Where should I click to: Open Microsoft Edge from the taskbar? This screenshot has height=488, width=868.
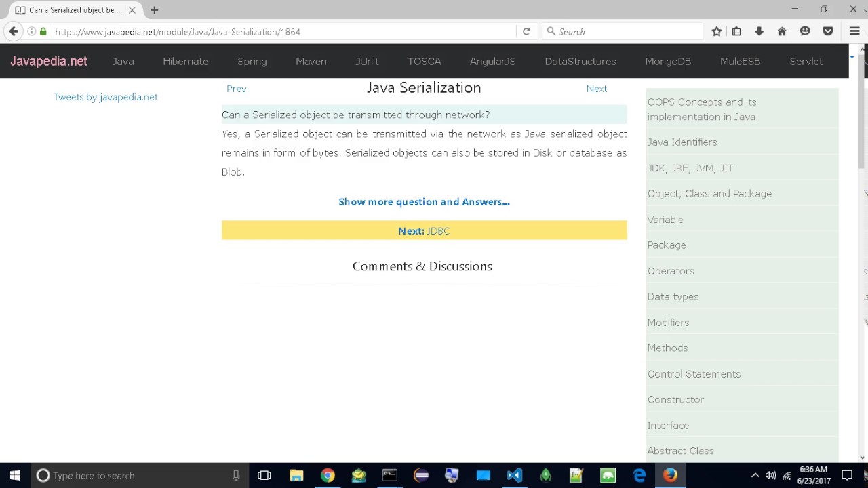coord(639,475)
